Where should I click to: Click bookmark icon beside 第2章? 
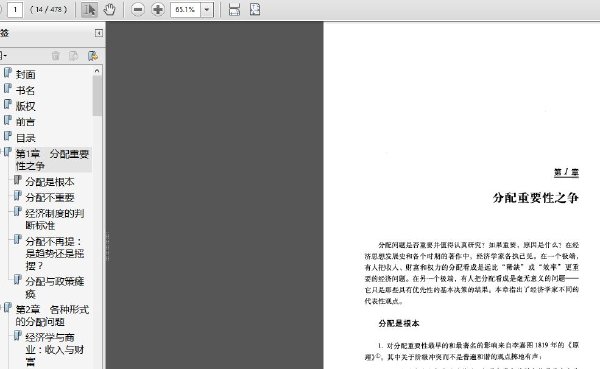coord(8,308)
